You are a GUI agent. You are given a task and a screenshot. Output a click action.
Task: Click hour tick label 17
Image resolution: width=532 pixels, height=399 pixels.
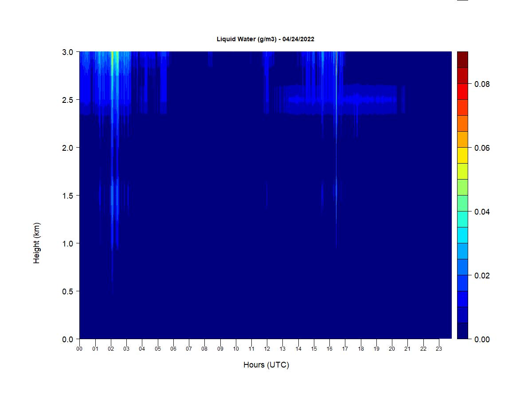(345, 349)
